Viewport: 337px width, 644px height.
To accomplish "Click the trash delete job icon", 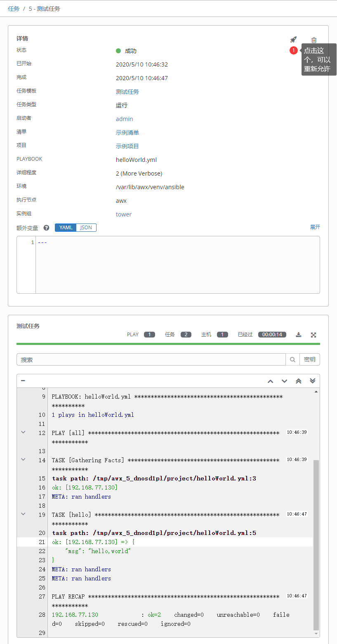I will [314, 40].
